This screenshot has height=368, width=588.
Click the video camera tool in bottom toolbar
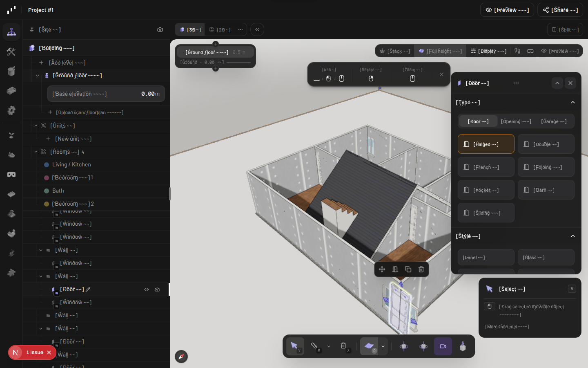click(x=443, y=346)
